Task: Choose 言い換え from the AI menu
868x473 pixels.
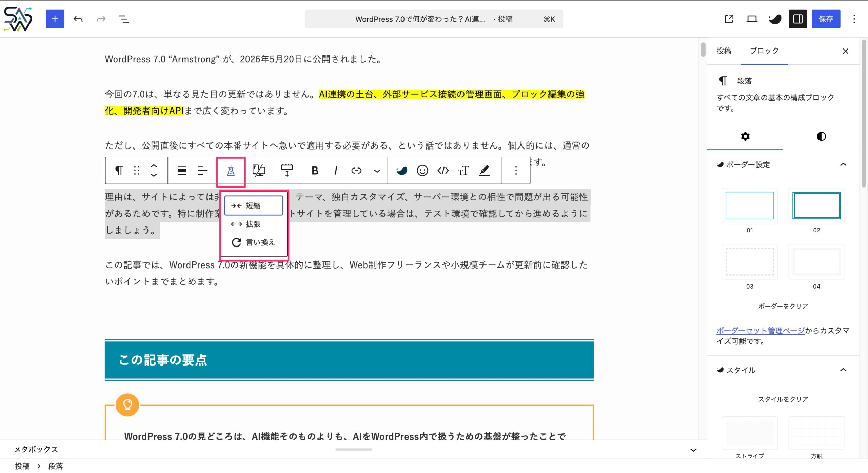Action: (x=254, y=242)
